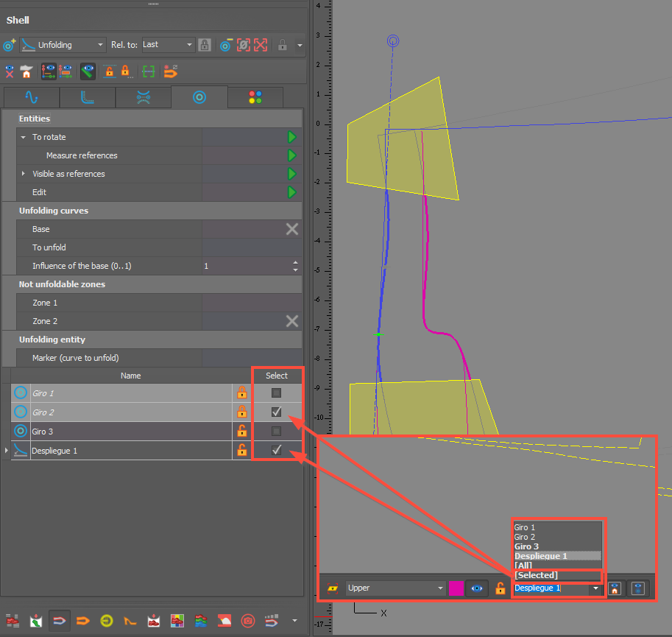Switch to the sine wave curve tab
Screen dimensions: 672x637
coord(31,97)
